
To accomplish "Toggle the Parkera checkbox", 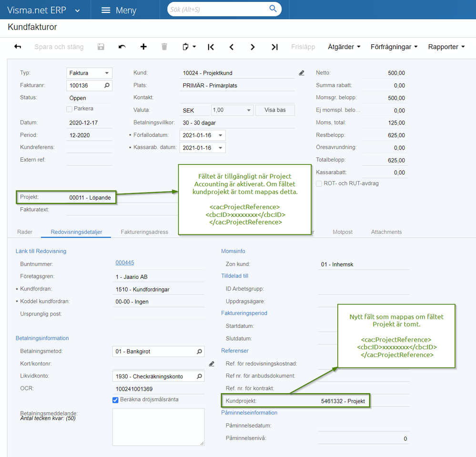I will pyautogui.click(x=69, y=109).
